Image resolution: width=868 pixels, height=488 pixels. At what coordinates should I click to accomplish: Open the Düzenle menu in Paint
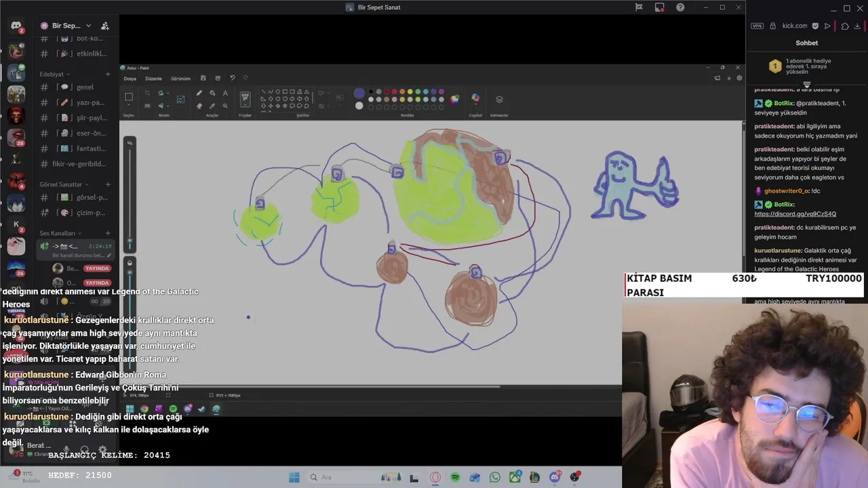(153, 79)
